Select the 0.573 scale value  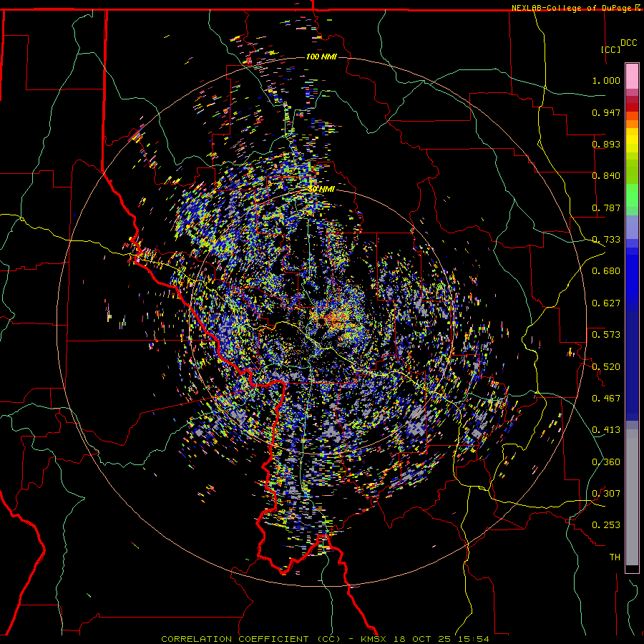coord(606,335)
